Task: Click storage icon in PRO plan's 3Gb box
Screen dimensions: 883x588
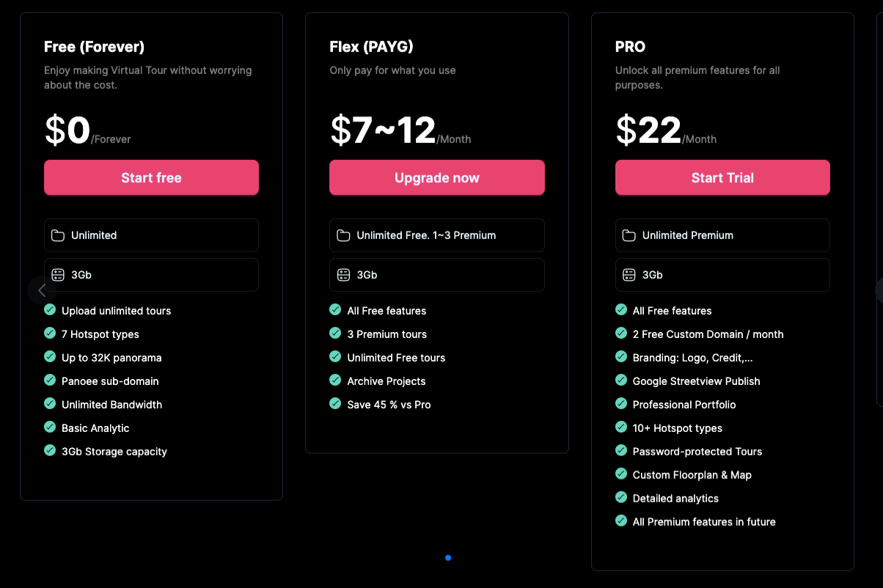Action: coord(629,275)
